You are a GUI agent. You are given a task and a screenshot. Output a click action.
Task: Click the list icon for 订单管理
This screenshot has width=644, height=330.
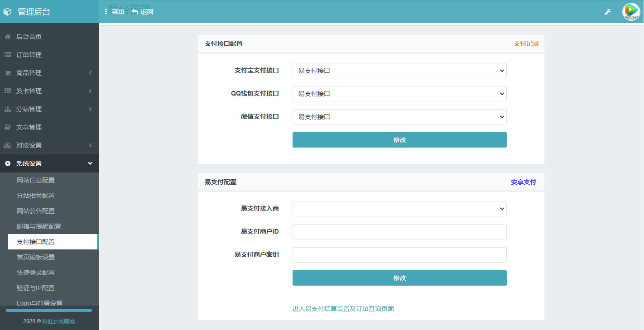[8, 55]
